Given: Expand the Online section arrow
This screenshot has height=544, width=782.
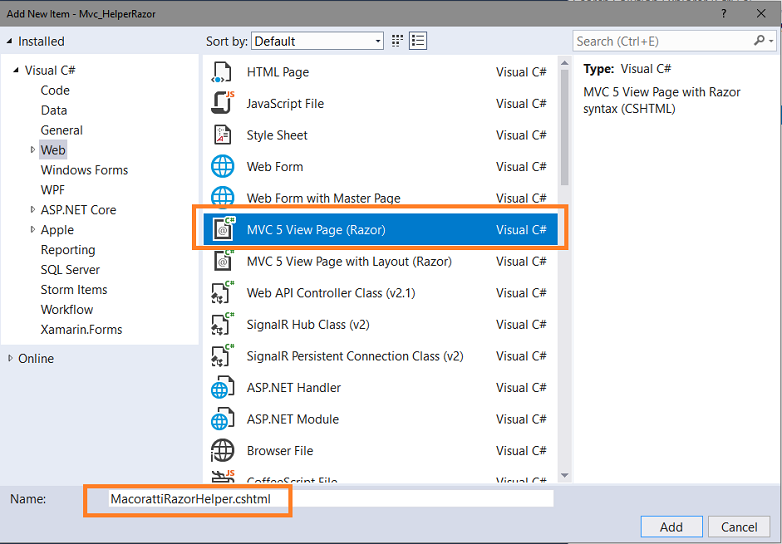Looking at the screenshot, I should (x=10, y=358).
